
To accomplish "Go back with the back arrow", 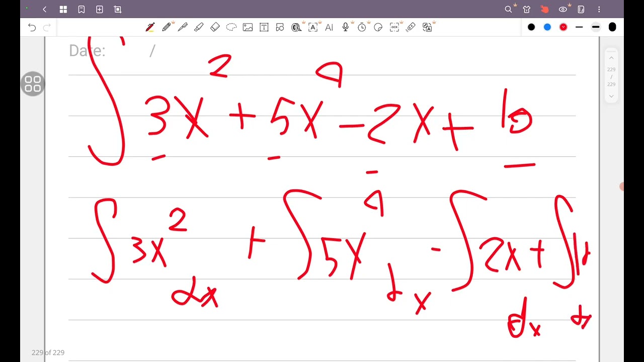I will [x=45, y=9].
